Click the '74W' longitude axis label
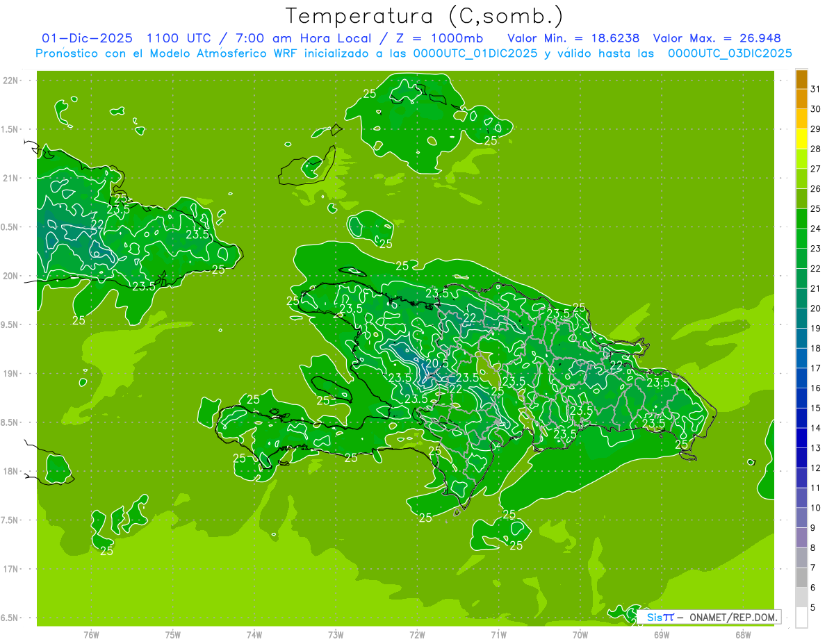Viewport: 834px width, 644px height. click(254, 635)
